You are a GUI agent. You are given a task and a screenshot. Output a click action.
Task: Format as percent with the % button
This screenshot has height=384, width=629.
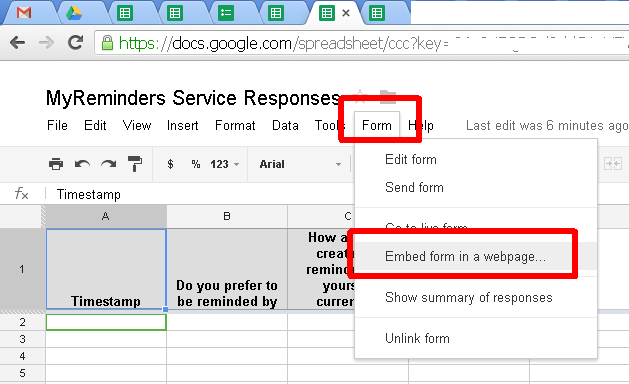(x=196, y=164)
